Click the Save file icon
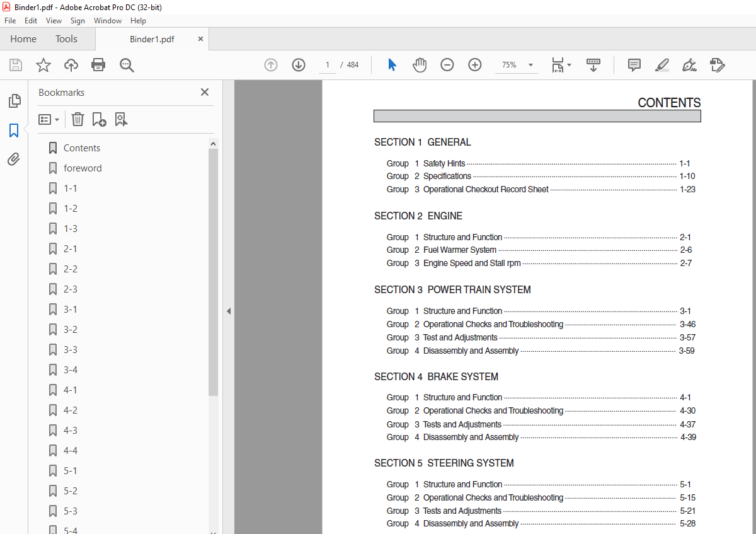Viewport: 756px width, 534px height. (x=16, y=65)
